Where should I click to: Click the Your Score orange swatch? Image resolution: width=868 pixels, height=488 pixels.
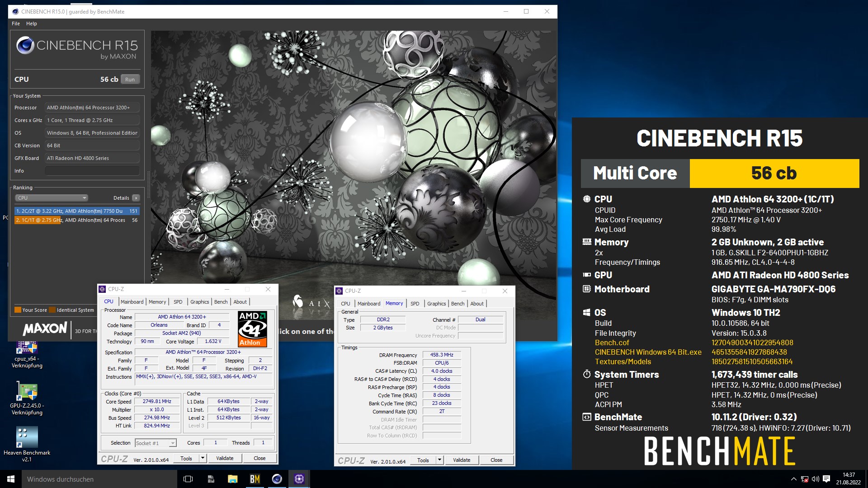(x=18, y=310)
